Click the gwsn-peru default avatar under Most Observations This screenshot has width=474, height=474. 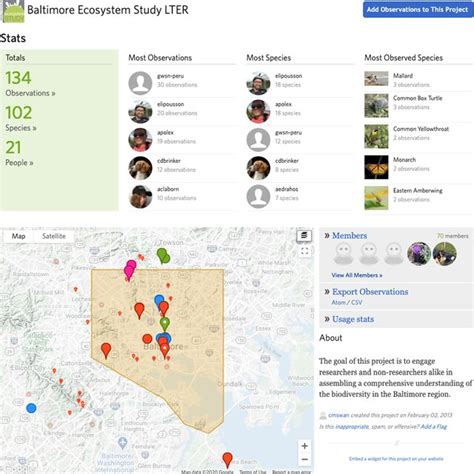(140, 83)
